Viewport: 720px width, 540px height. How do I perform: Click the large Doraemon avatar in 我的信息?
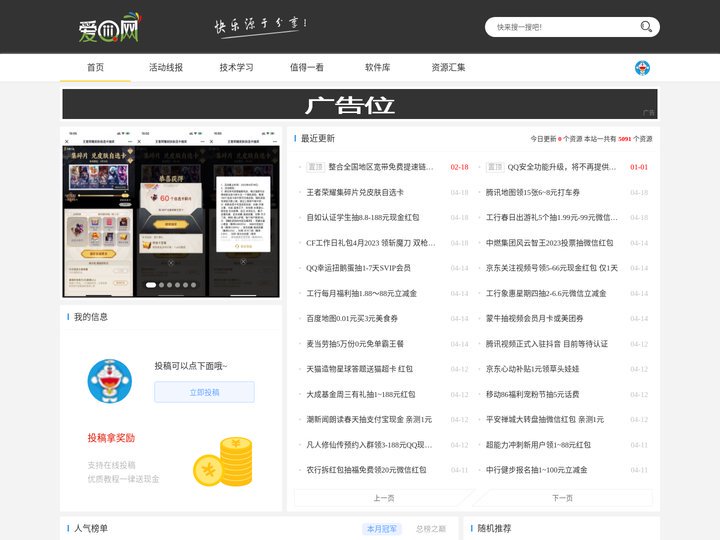(x=110, y=381)
